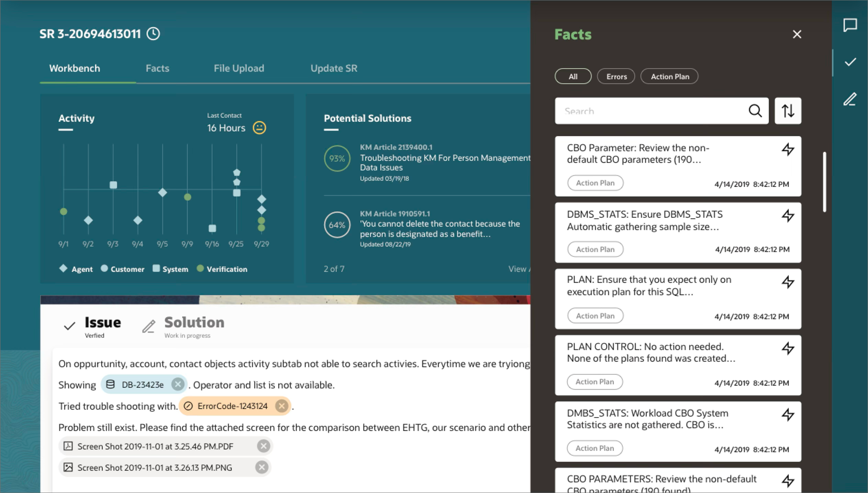Viewport: 868px width, 493px height.
Task: Click the magnifier icon in the Facts search bar
Action: [x=756, y=111]
